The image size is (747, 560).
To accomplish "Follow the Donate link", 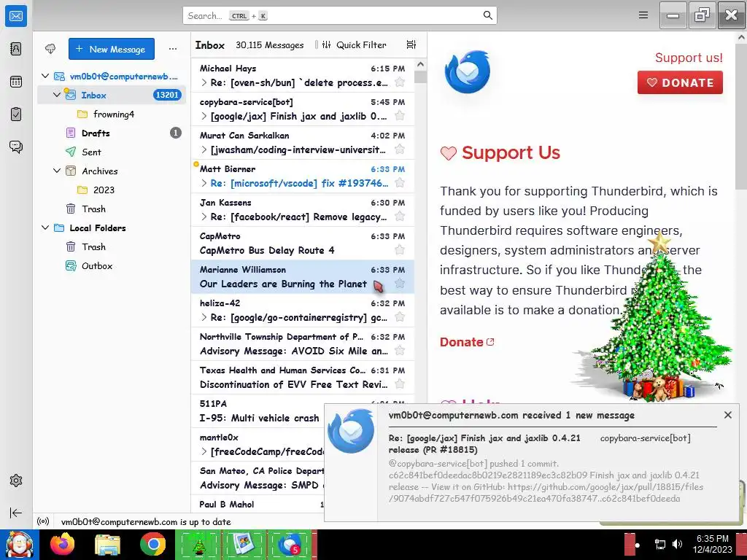I will coord(467,342).
